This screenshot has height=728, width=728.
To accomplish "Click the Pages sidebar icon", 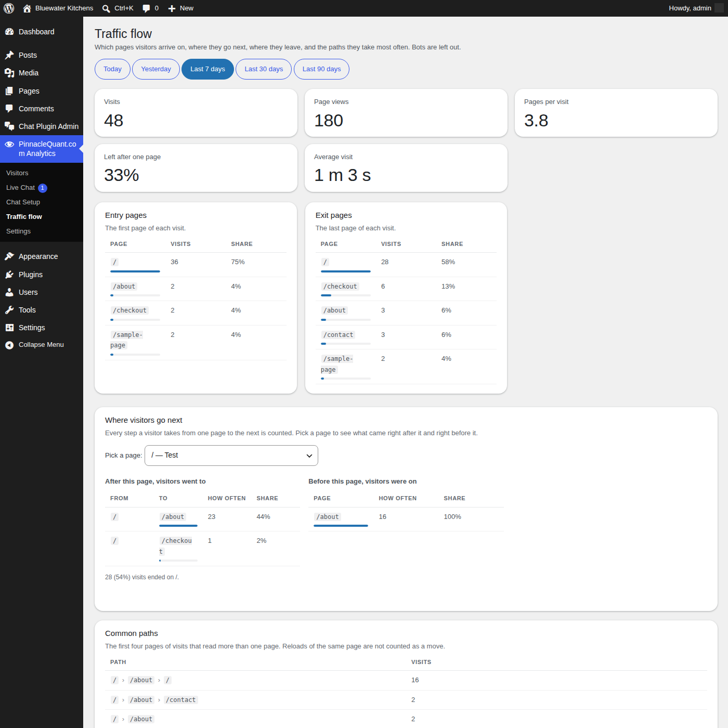I will [x=9, y=91].
